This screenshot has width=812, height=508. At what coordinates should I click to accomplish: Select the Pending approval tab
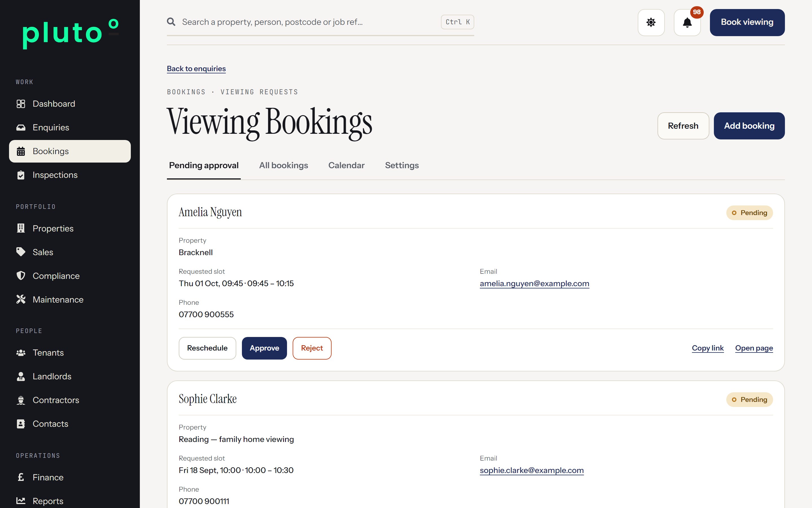[204, 165]
